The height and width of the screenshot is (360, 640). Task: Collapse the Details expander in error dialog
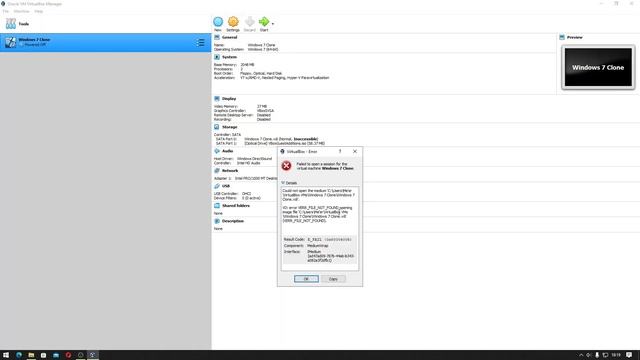click(282, 183)
